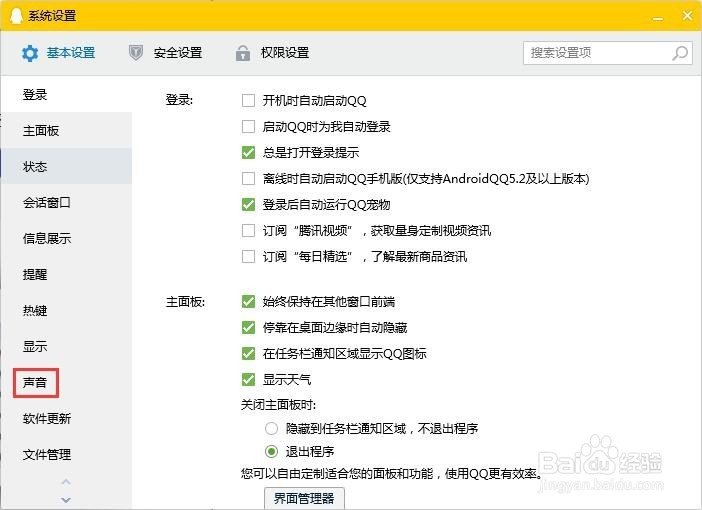Viewport: 702px width, 510px height.
Task: Open 显示 settings in sidebar
Action: point(66,346)
